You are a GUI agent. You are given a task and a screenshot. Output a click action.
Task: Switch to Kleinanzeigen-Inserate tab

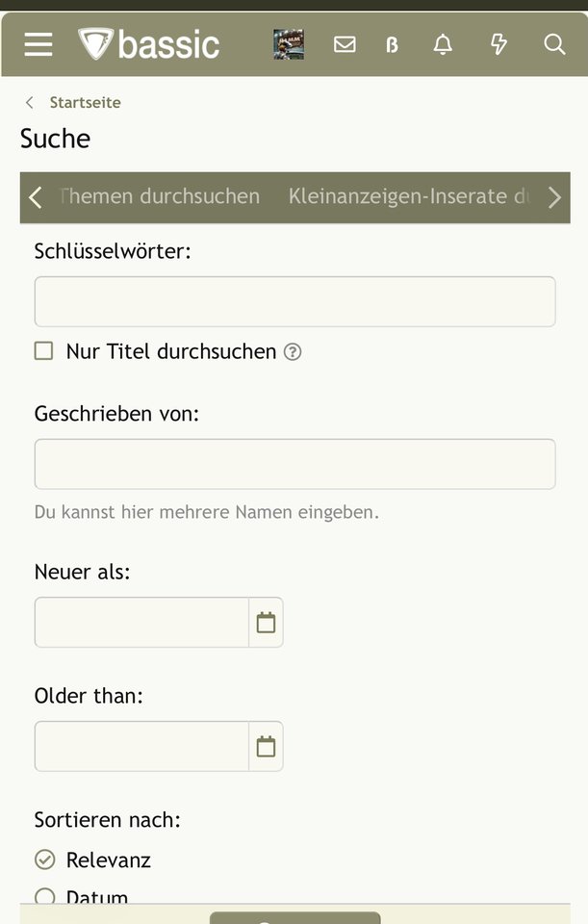[x=409, y=196]
